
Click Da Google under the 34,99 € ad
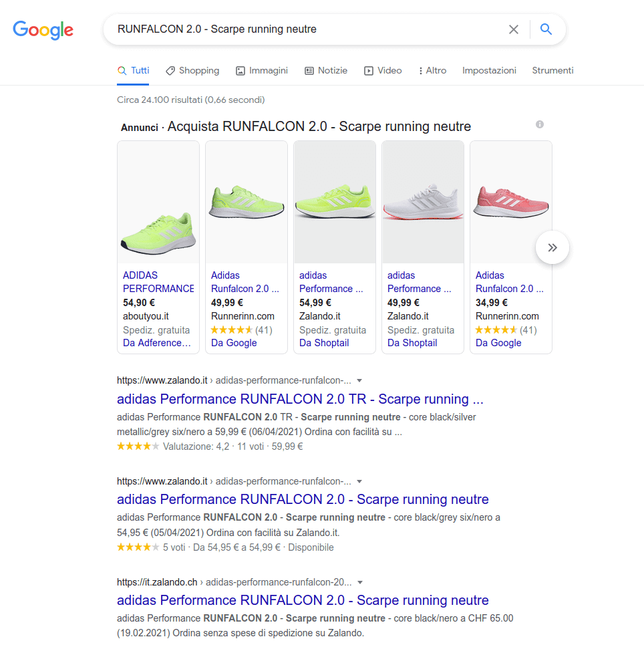click(x=498, y=343)
